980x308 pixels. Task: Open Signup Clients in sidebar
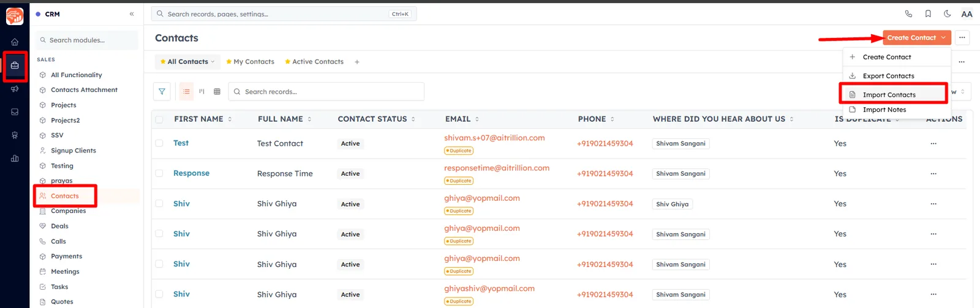click(73, 151)
